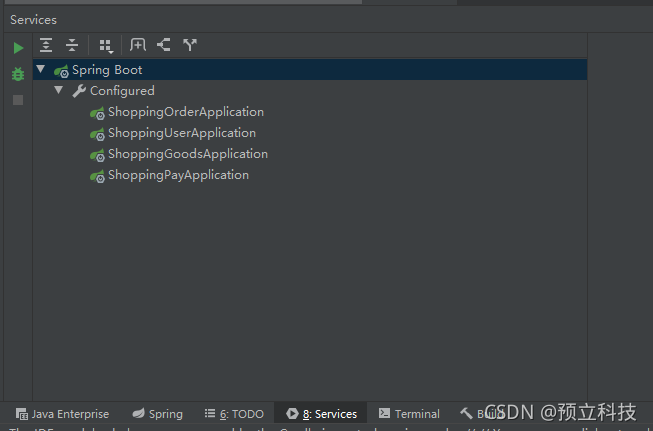The image size is (653, 431).
Task: Expand all services in toolbar
Action: click(x=46, y=45)
